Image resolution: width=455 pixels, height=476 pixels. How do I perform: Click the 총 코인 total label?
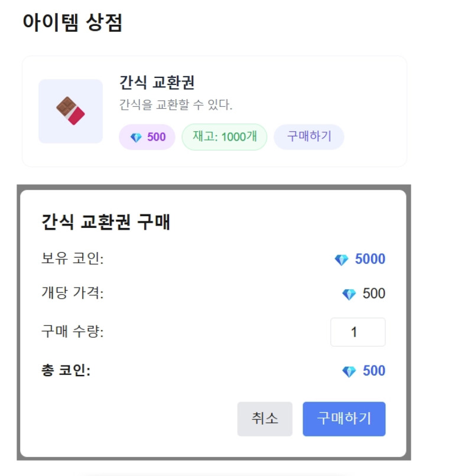(x=66, y=370)
